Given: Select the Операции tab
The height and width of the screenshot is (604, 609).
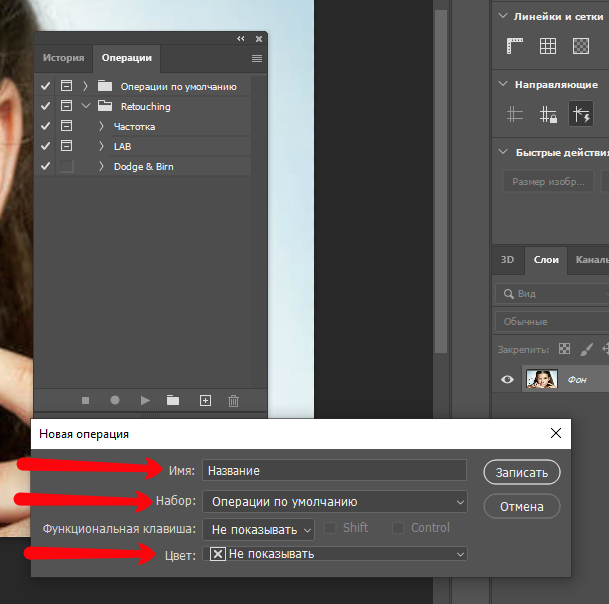Looking at the screenshot, I should pyautogui.click(x=127, y=58).
